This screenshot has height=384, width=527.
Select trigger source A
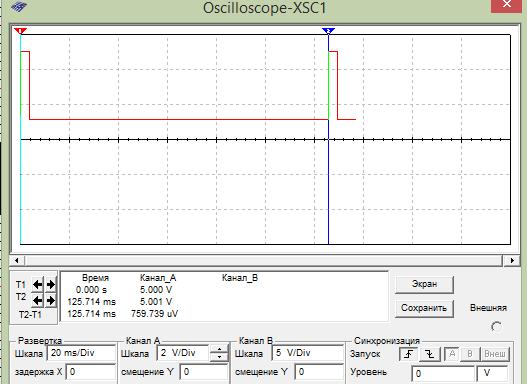coord(452,354)
